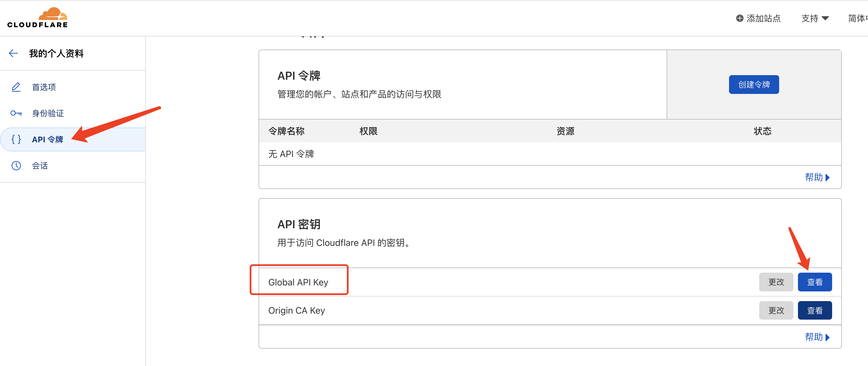The image size is (868, 366).
Task: Click the plus icon beside 添加站点
Action: (740, 18)
